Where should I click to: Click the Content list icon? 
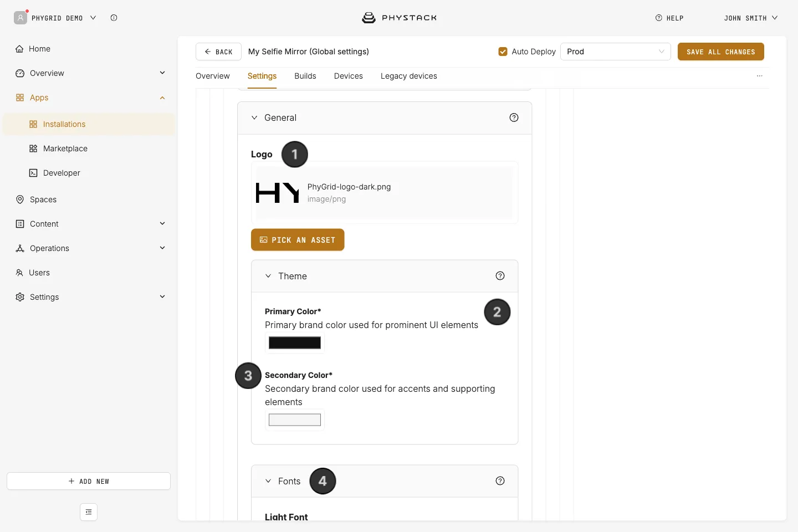tap(20, 224)
